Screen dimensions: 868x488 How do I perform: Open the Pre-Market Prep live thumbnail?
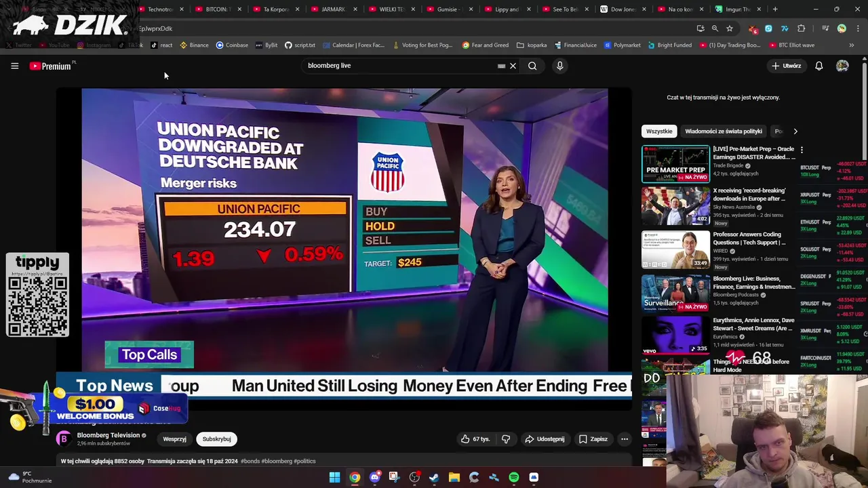[x=676, y=164]
